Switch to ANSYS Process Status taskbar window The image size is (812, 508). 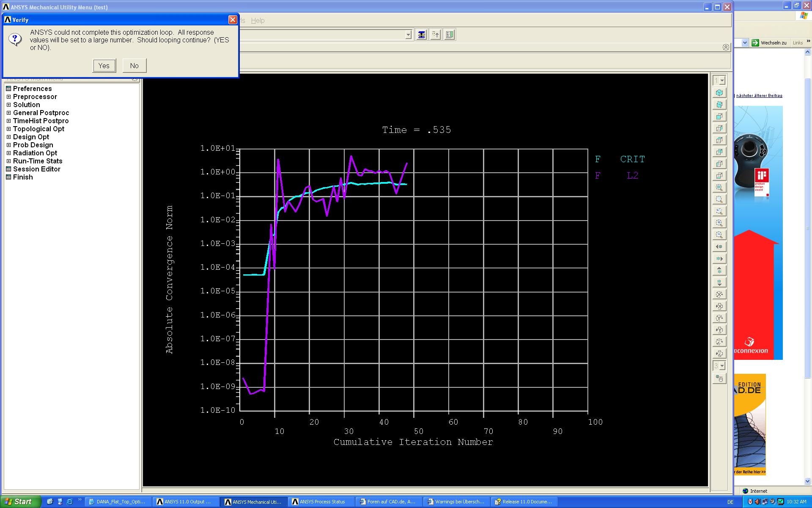pyautogui.click(x=321, y=502)
